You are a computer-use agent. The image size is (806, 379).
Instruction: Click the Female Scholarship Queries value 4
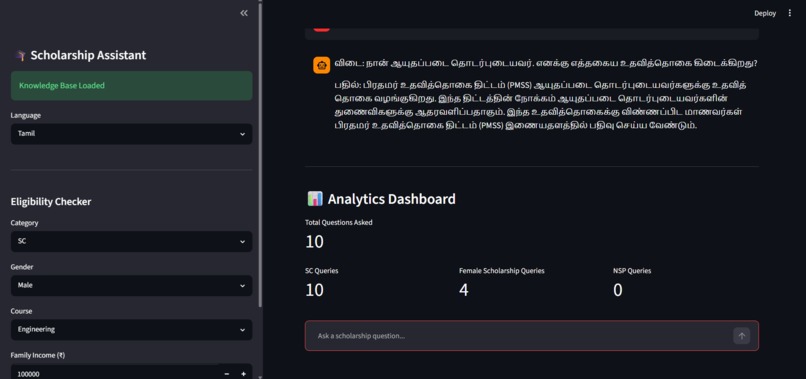464,290
